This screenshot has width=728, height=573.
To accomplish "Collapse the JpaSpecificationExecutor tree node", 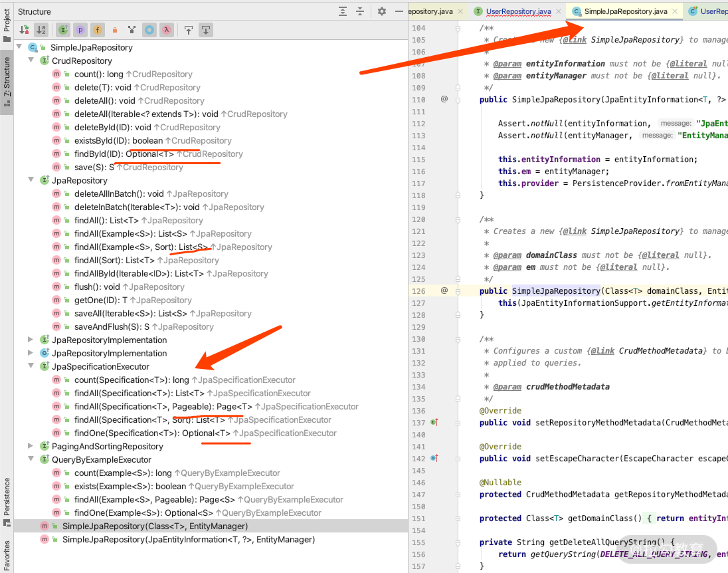I will 31,366.
